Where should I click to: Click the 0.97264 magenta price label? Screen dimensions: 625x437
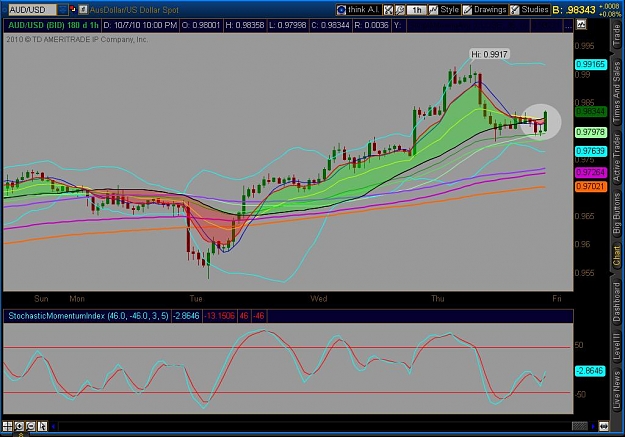(x=591, y=173)
